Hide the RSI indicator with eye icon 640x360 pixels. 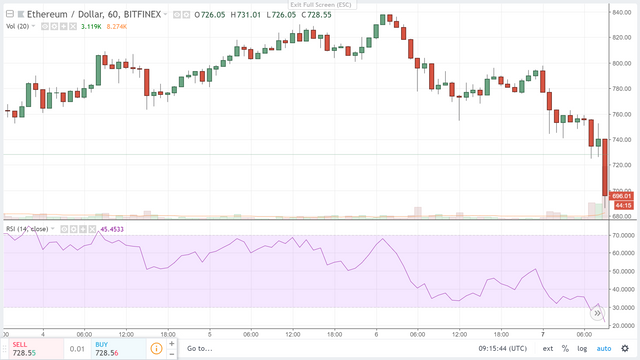click(x=64, y=229)
